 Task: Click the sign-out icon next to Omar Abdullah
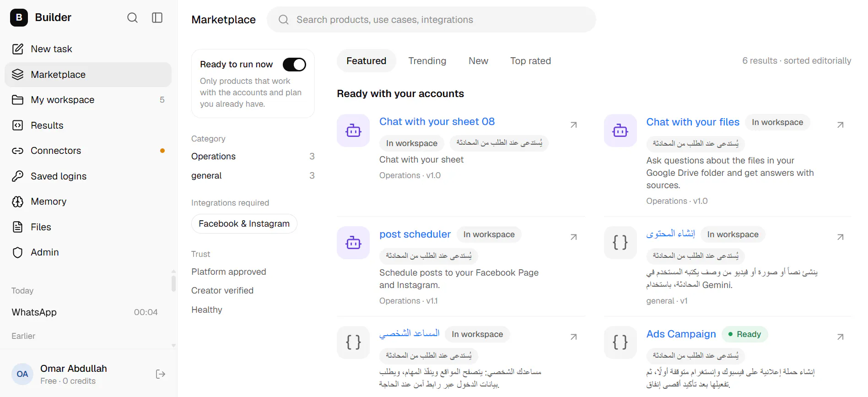click(161, 374)
